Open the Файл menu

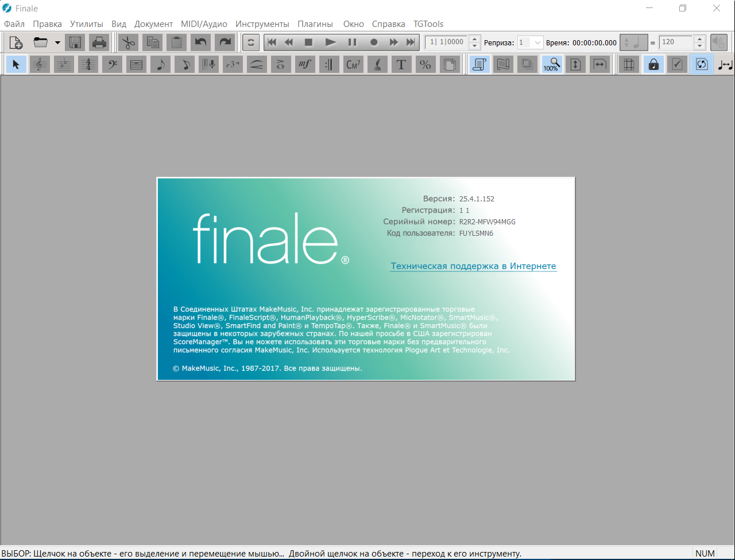tap(14, 24)
